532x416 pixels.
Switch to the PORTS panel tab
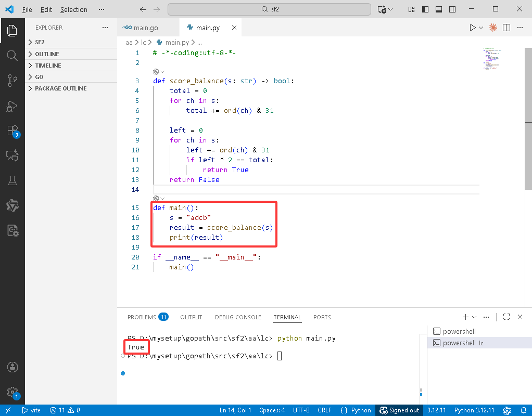click(322, 317)
